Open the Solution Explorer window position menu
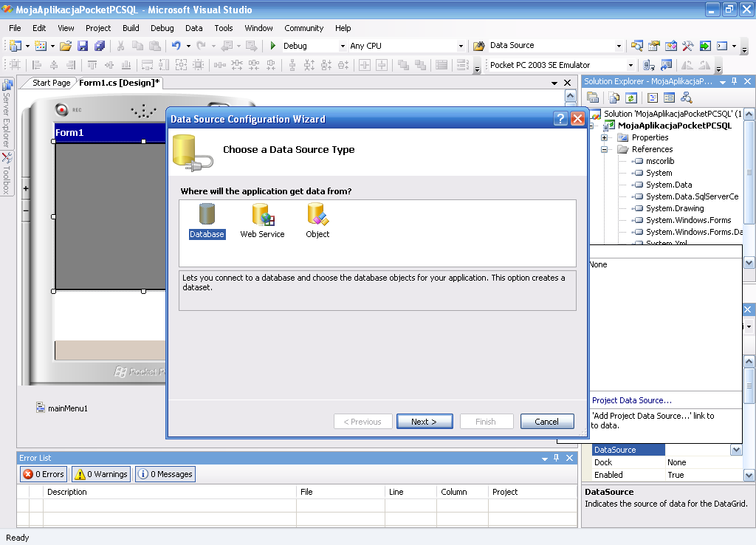Viewport: 756px width, 545px height. point(723,82)
